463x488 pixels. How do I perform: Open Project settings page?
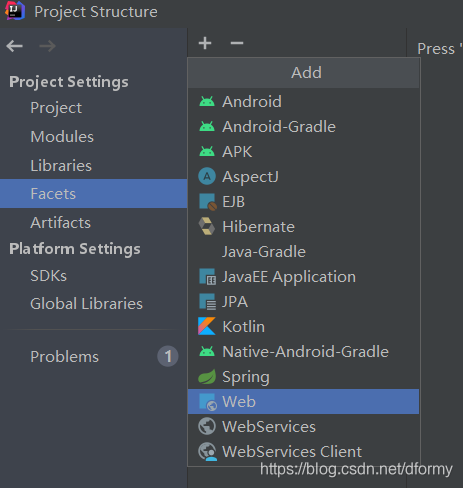(x=93, y=107)
